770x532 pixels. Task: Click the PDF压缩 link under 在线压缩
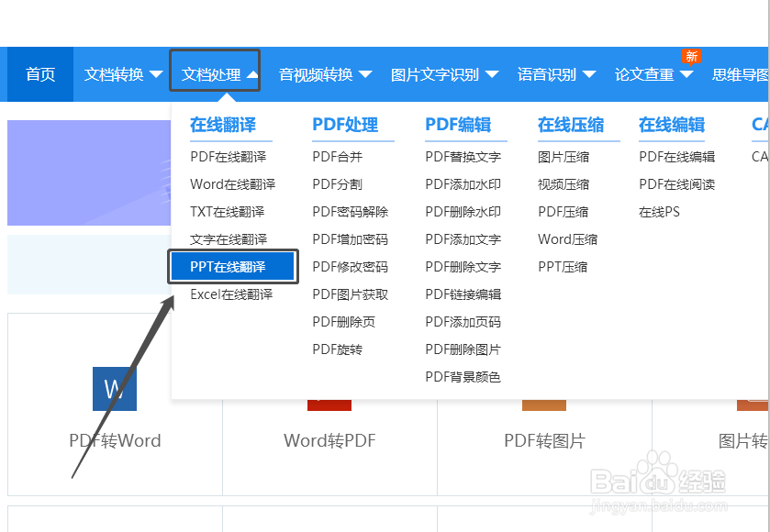click(x=565, y=212)
